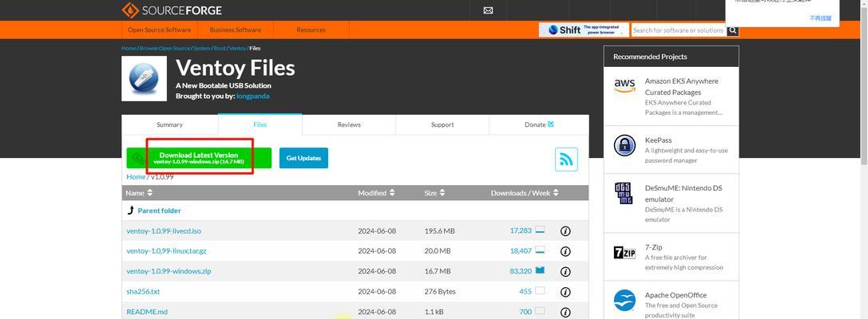Click the Get Updates button

[303, 158]
